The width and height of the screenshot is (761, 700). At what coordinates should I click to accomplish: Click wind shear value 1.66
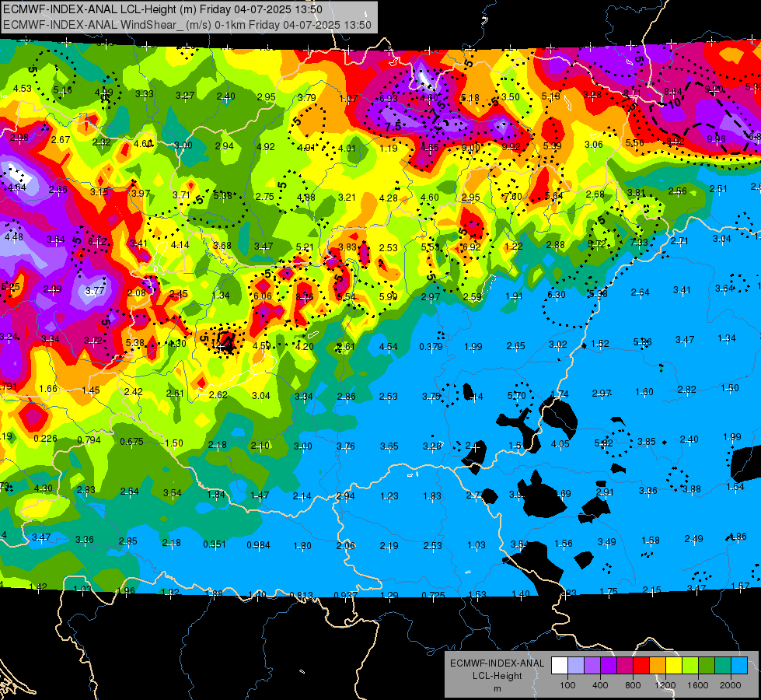click(x=48, y=389)
